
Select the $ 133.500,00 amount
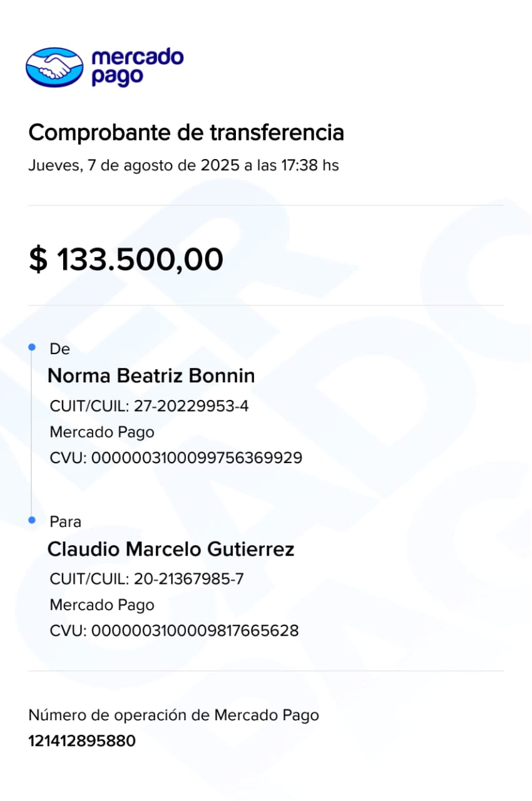[126, 259]
